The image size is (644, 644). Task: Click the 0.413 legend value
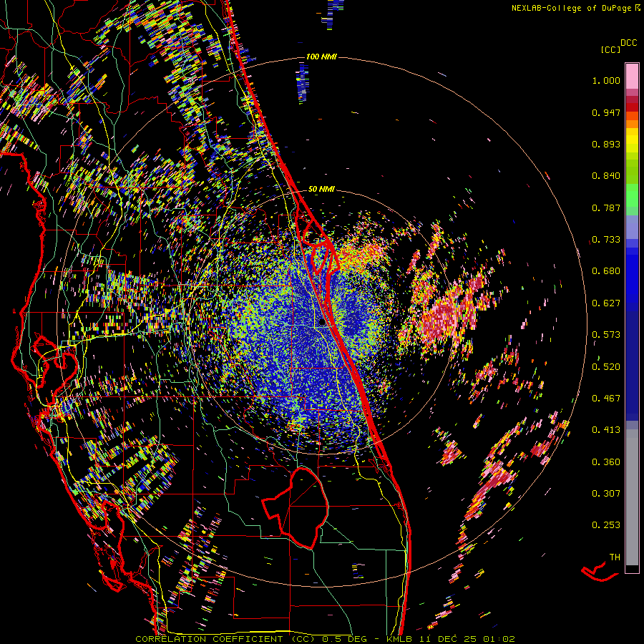[606, 430]
